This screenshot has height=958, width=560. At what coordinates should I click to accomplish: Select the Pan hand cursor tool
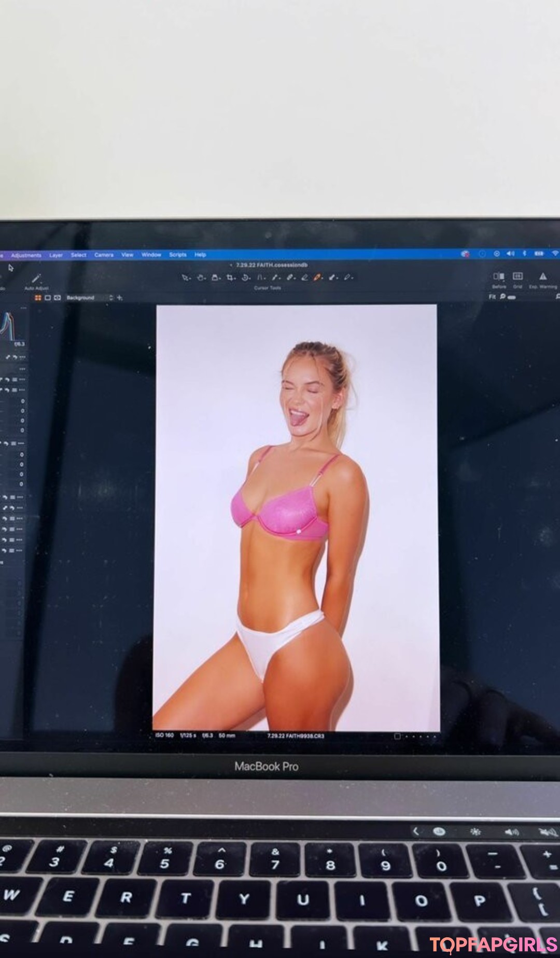point(201,277)
